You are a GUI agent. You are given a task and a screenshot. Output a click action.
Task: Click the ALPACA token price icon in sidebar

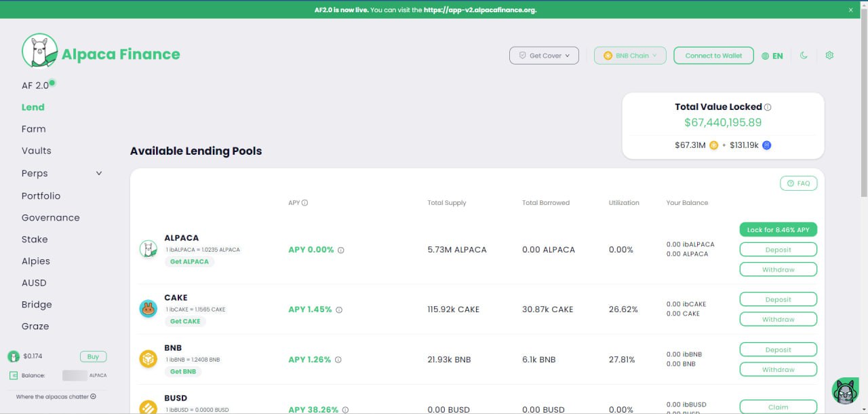click(13, 356)
